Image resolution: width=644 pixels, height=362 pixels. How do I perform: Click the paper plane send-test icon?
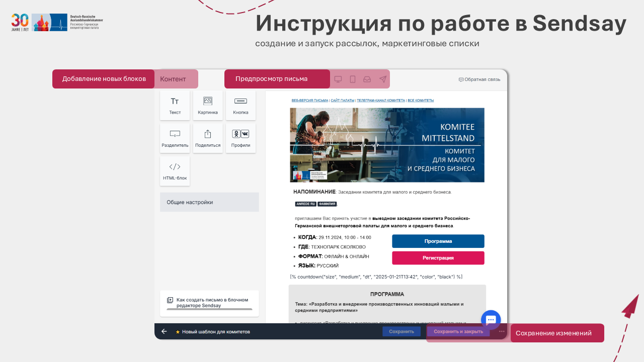383,79
